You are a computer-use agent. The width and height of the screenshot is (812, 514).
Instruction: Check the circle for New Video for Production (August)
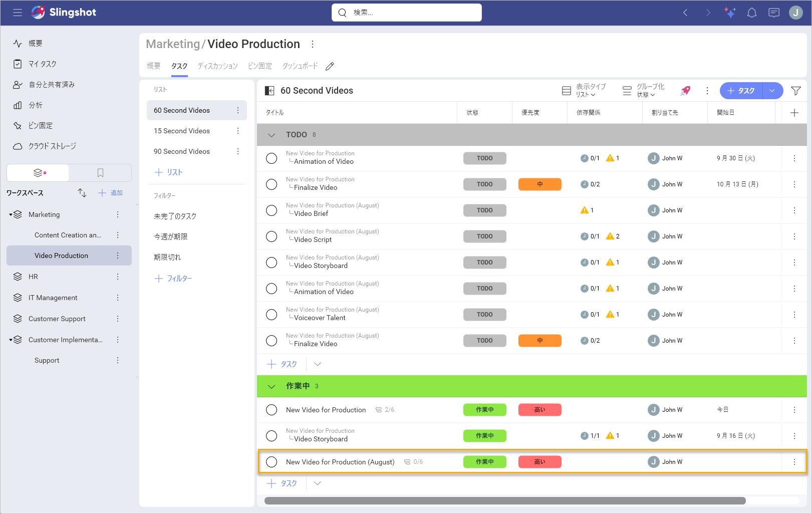(272, 461)
